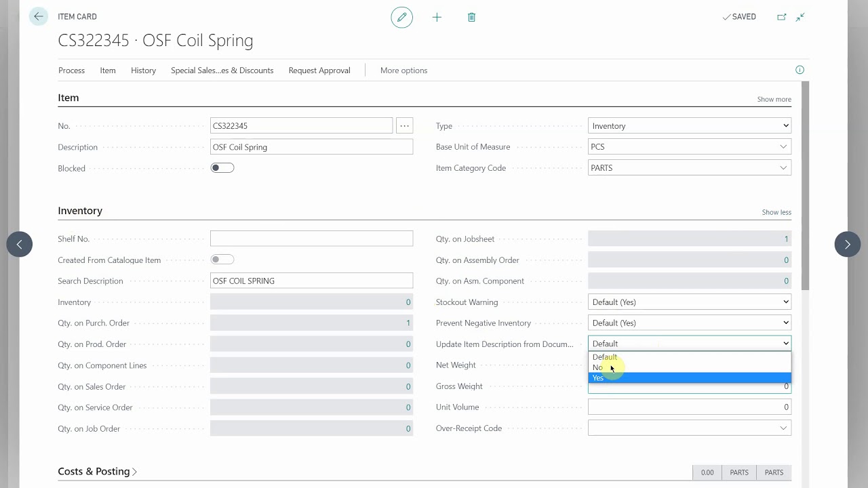Click Show less in Inventory section
Viewport: 868px width, 488px height.
coord(776,212)
